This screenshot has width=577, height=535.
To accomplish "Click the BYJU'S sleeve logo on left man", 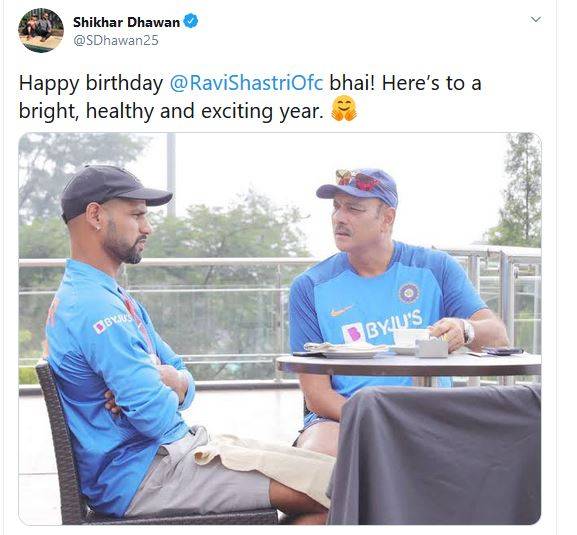I will click(112, 323).
